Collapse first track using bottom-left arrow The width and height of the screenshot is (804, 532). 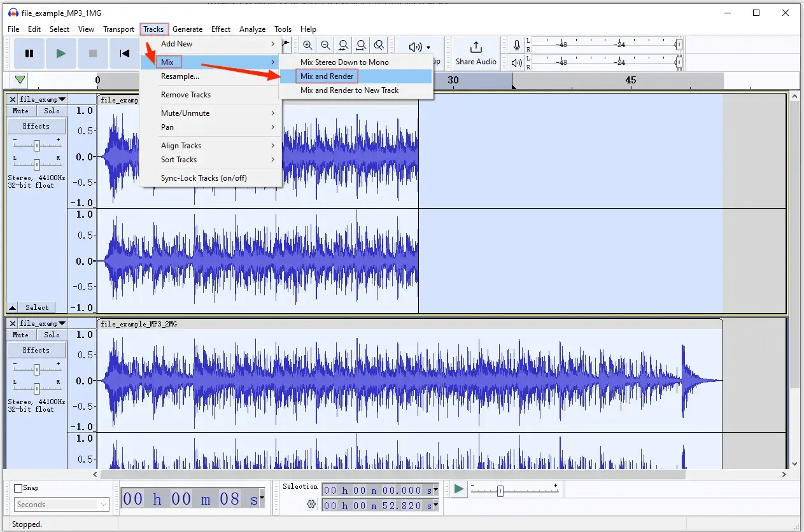click(13, 307)
